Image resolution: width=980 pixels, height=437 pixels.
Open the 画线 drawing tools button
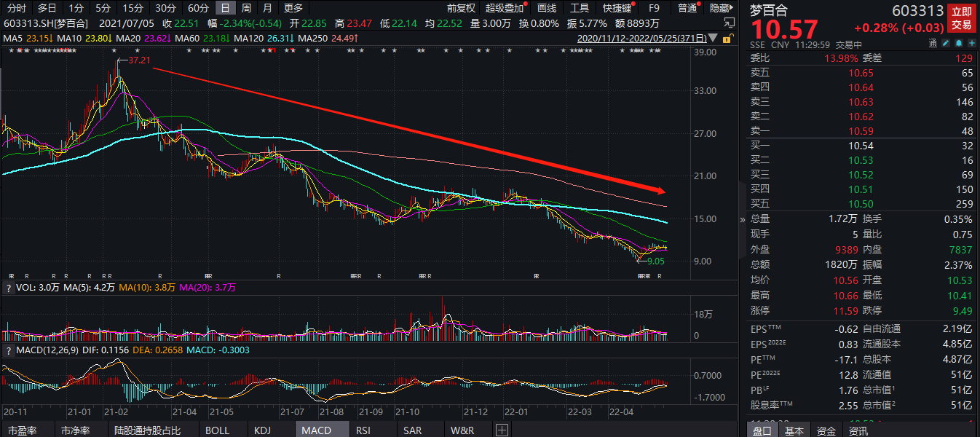[546, 8]
